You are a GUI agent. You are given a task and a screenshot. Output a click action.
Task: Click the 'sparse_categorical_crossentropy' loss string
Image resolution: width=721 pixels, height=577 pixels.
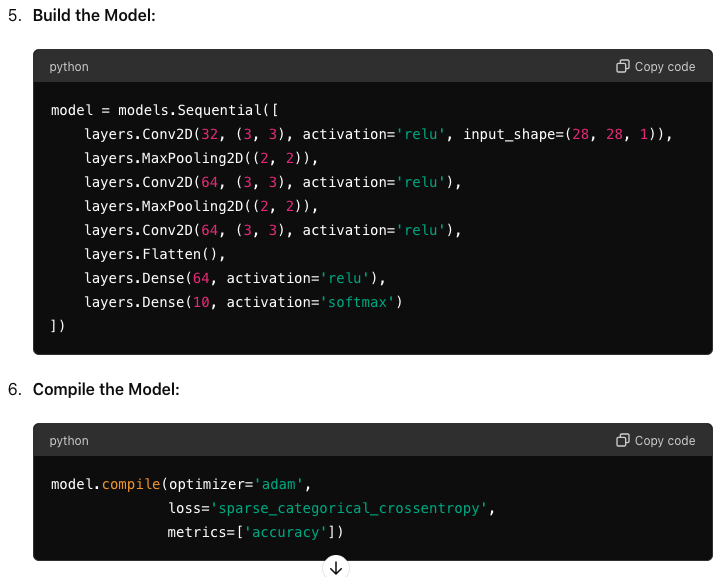pos(349,508)
